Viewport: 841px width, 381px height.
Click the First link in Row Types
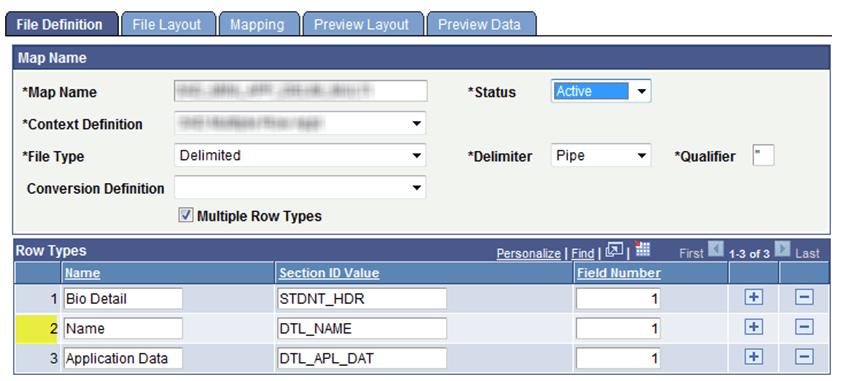tap(691, 253)
